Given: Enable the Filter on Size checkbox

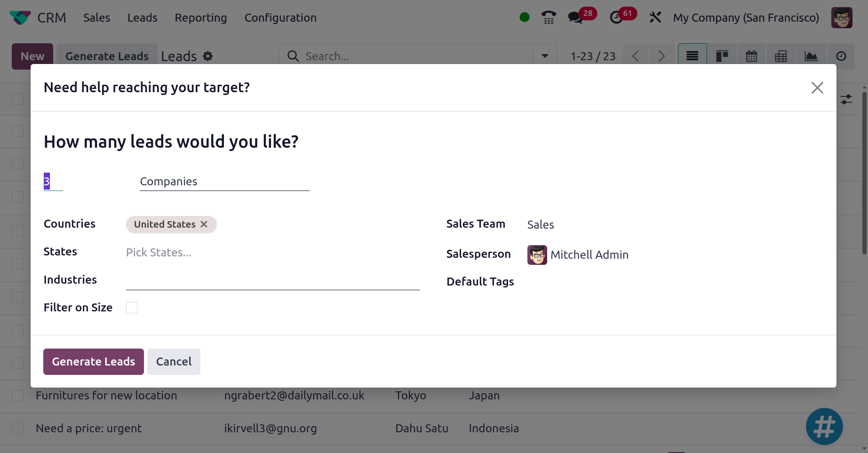Looking at the screenshot, I should (x=132, y=308).
